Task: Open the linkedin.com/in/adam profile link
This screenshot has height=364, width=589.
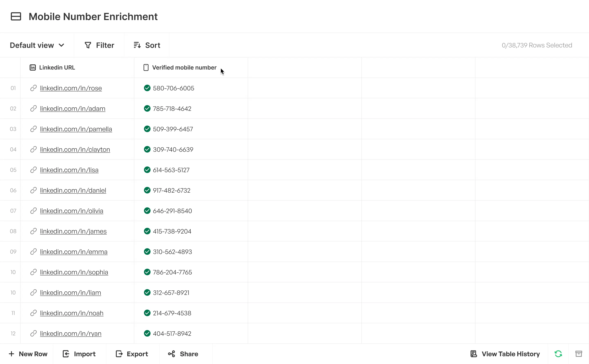Action: coord(72,108)
